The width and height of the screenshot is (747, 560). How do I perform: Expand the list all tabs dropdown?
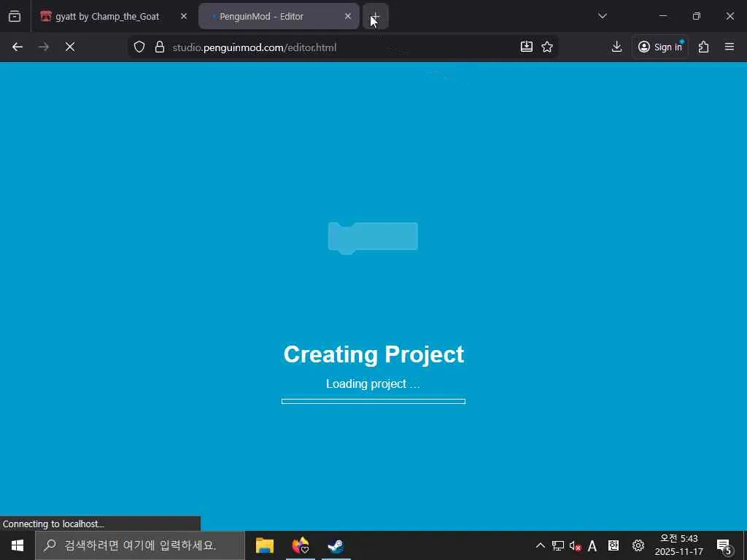[602, 16]
